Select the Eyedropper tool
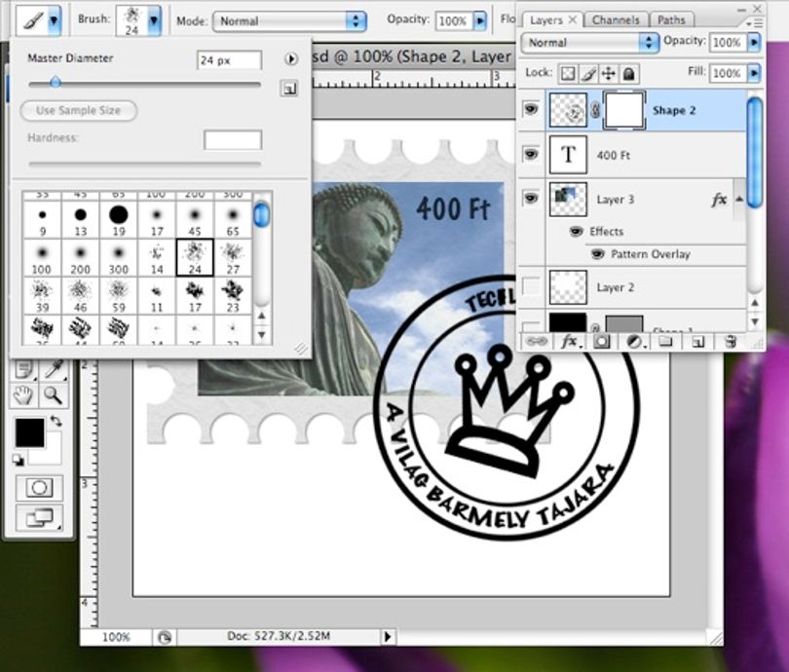This screenshot has width=789, height=672. 54,369
